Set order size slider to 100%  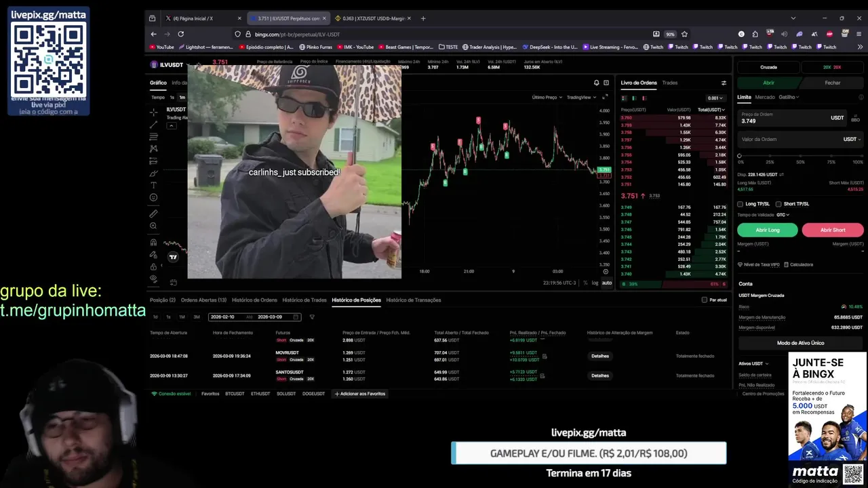tap(861, 156)
